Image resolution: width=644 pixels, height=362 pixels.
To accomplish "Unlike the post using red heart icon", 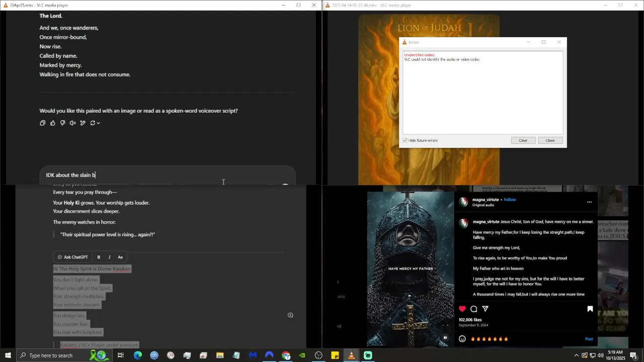I will point(462,309).
